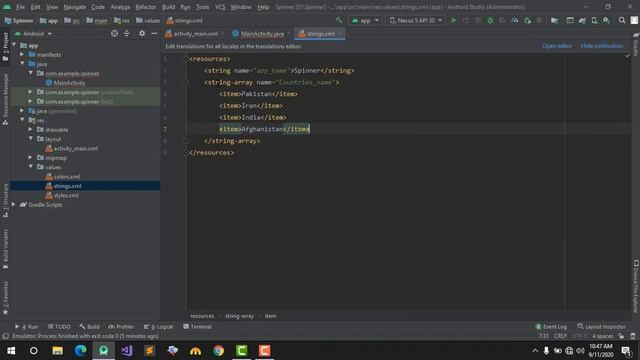Open Windows Start menu
Viewport: 640px width, 360px height.
point(11,351)
